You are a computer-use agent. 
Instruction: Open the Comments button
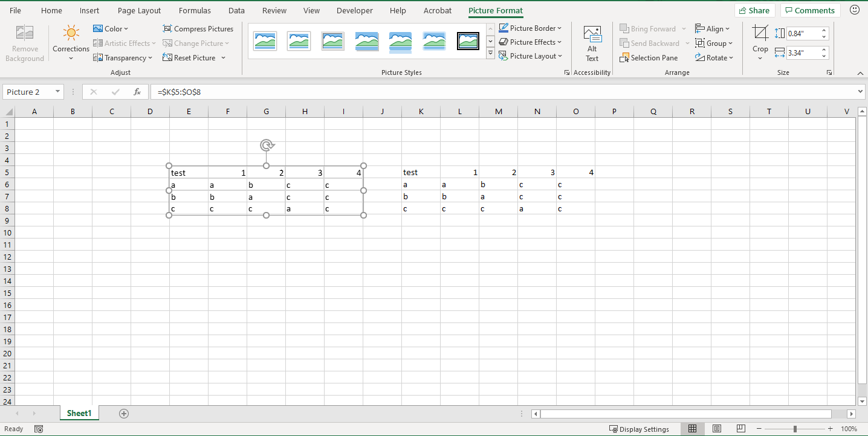[810, 10]
